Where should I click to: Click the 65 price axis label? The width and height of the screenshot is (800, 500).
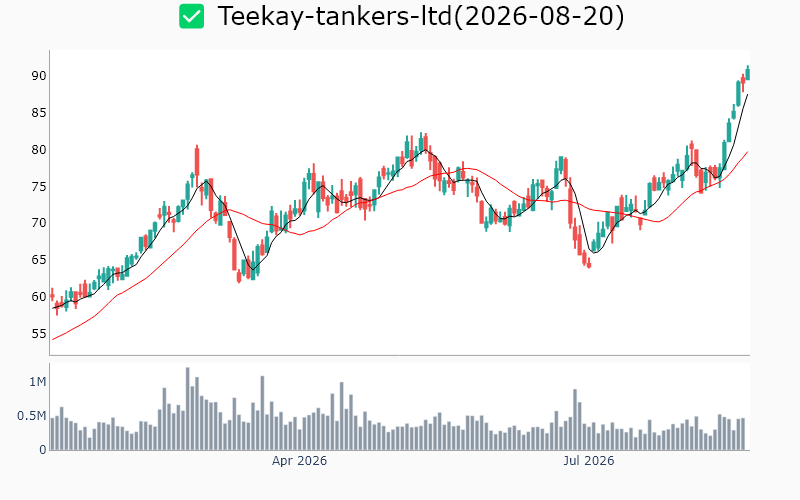(39, 260)
